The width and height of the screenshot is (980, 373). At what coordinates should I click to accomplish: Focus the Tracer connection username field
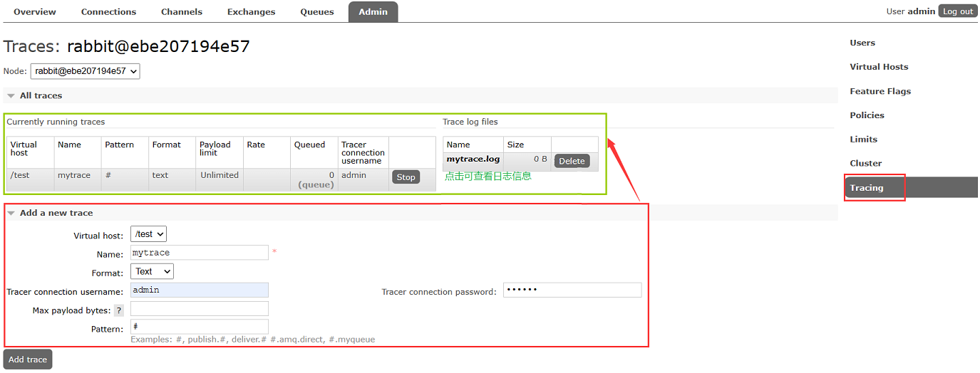(x=200, y=290)
